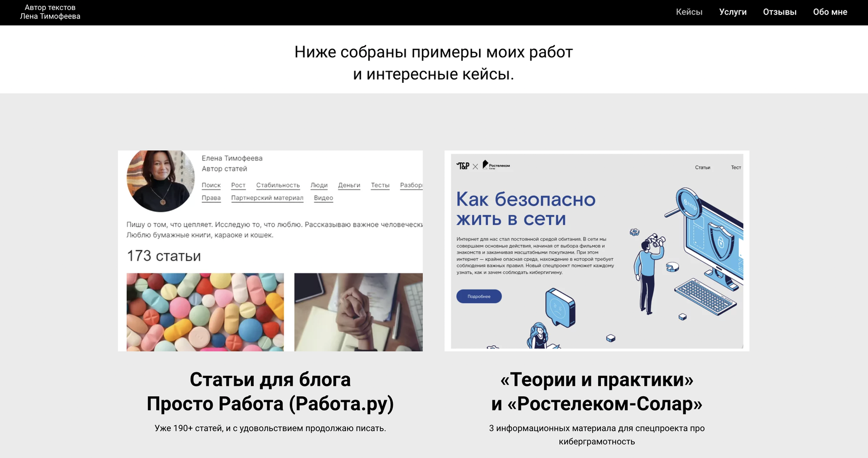Click the Стабильность tag in the preview
868x458 pixels.
coord(278,185)
